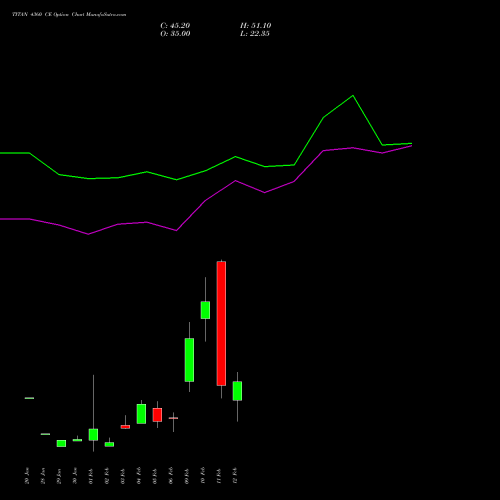Click the '11 Feb' date label

point(219,476)
